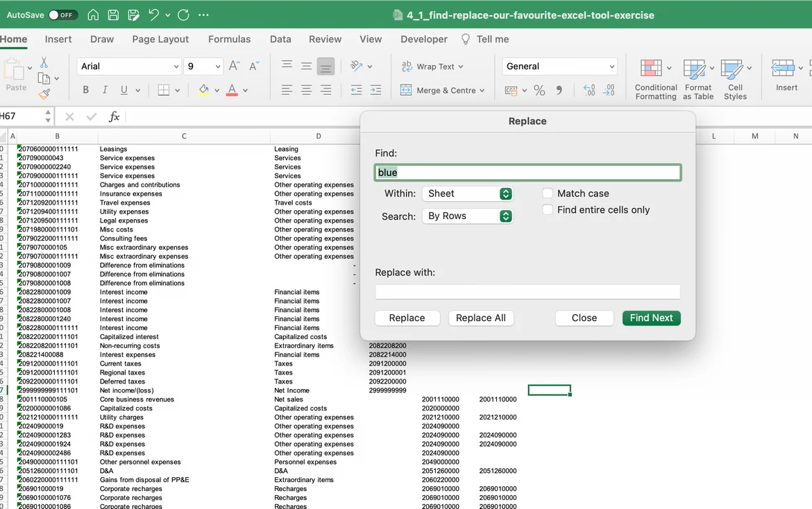Click the Find Next button
Screen dimensions: 812x509
(651, 318)
